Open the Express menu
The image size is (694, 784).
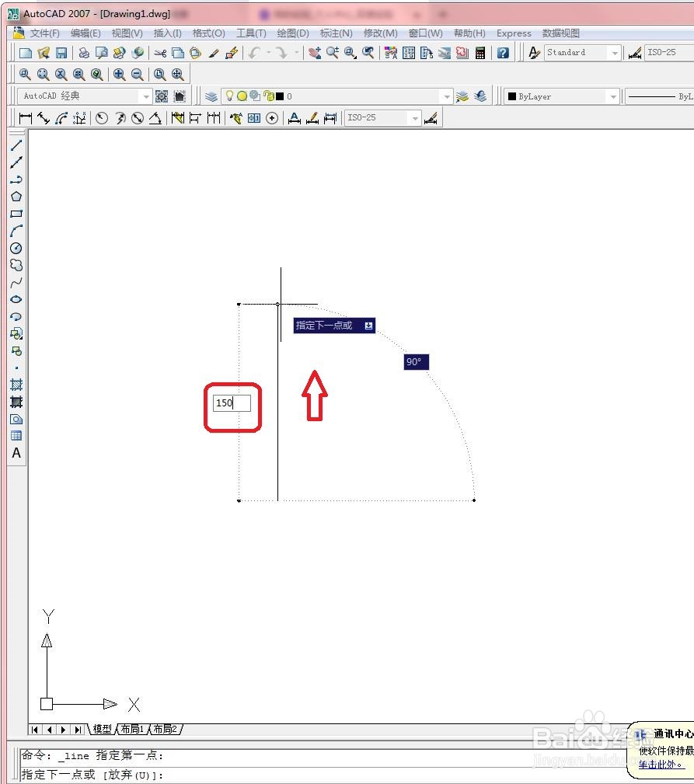(x=514, y=33)
